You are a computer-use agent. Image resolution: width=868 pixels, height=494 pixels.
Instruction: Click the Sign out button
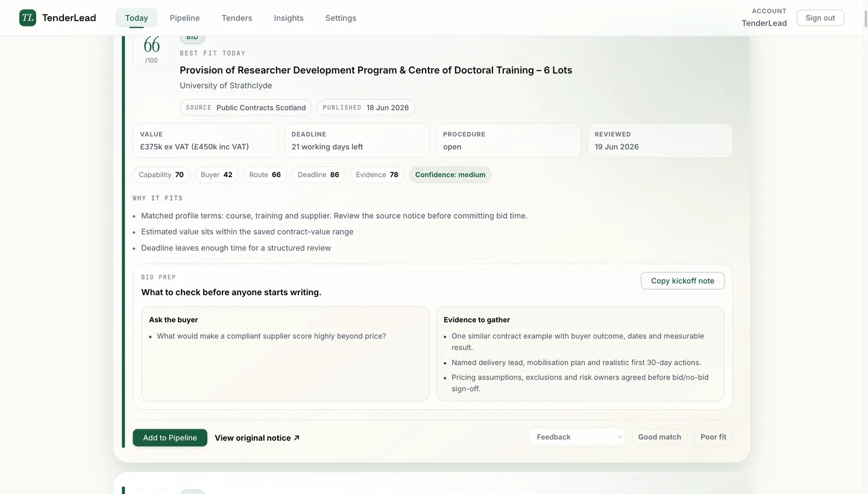pos(820,17)
